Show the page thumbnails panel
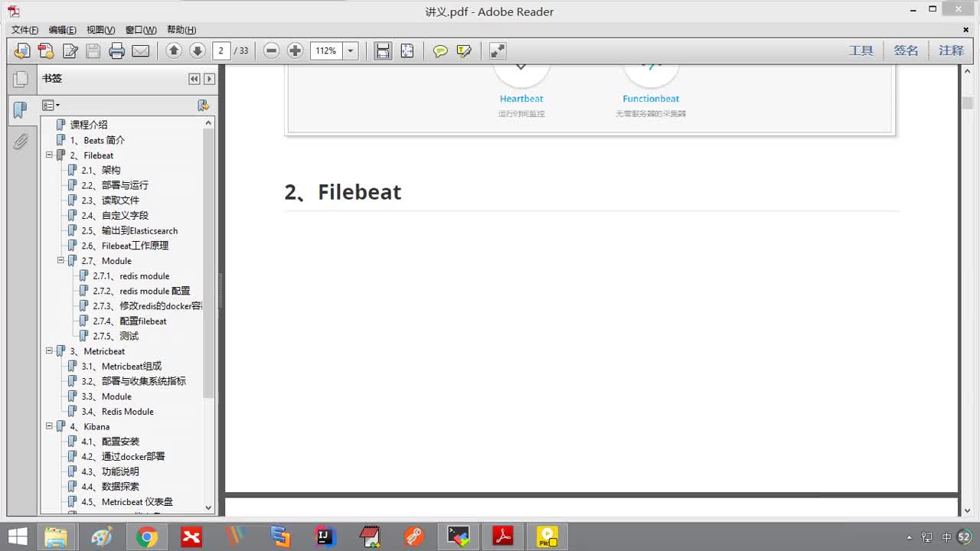This screenshot has width=980, height=551. pyautogui.click(x=21, y=78)
